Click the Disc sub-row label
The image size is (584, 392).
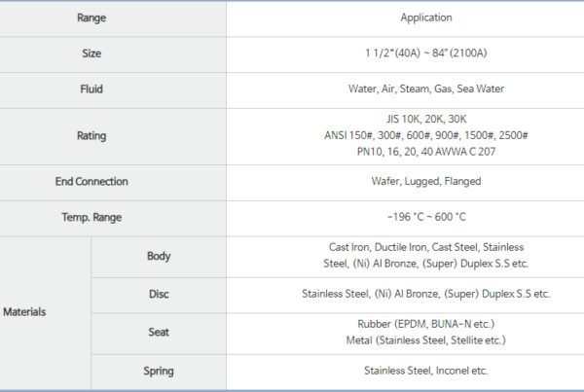click(159, 294)
